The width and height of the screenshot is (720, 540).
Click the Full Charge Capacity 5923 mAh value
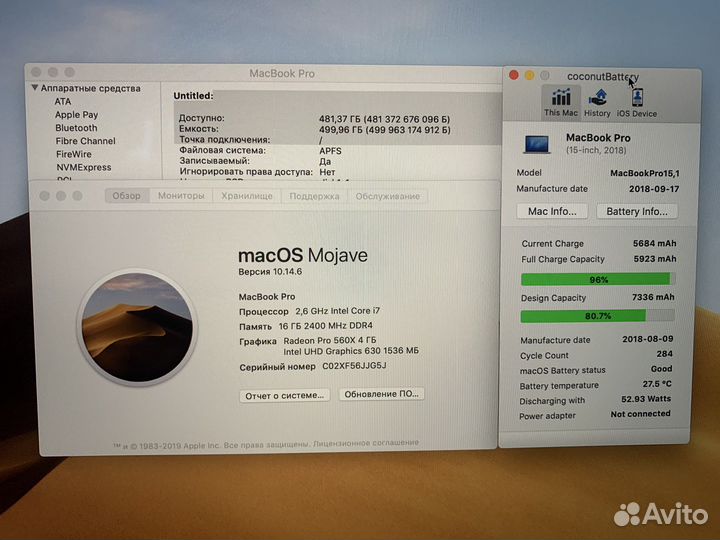pyautogui.click(x=655, y=259)
